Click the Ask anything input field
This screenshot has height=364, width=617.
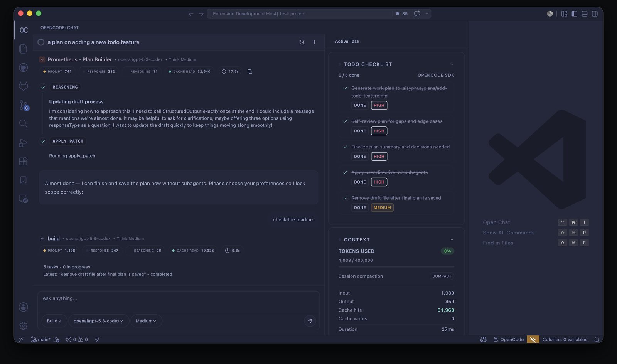[179, 302]
